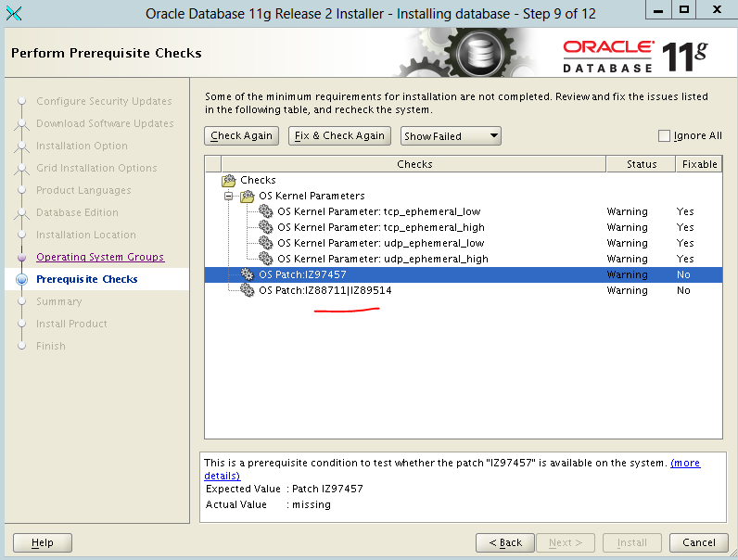Click gear icon beside tcp_ephemeral_low parameter
The width and height of the screenshot is (738, 560).
[266, 211]
